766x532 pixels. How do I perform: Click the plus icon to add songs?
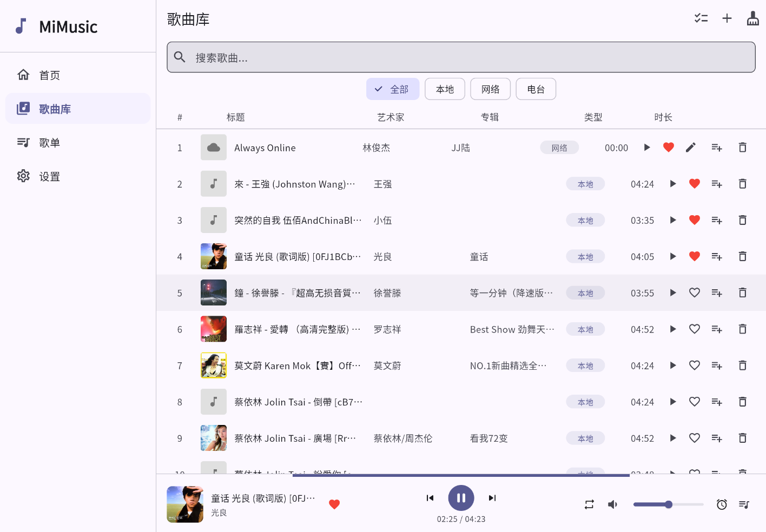[727, 18]
